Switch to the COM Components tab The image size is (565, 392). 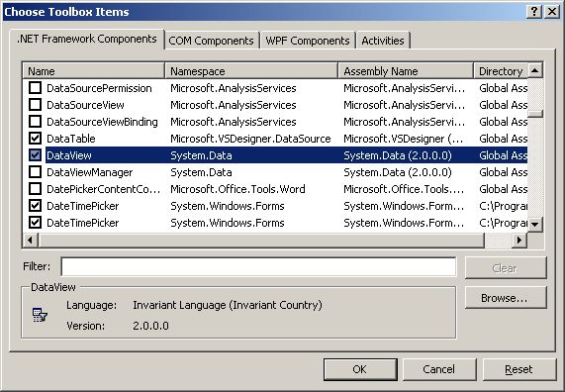coord(212,41)
